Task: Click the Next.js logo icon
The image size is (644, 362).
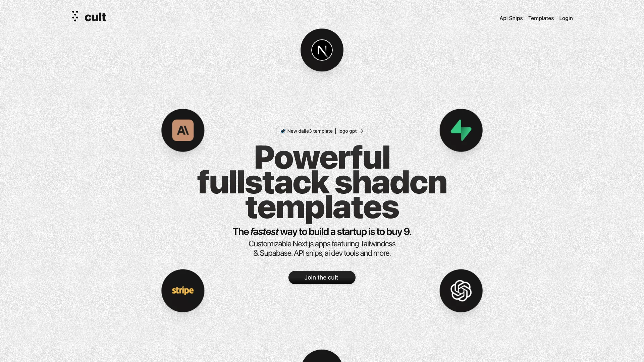Action: point(322,50)
